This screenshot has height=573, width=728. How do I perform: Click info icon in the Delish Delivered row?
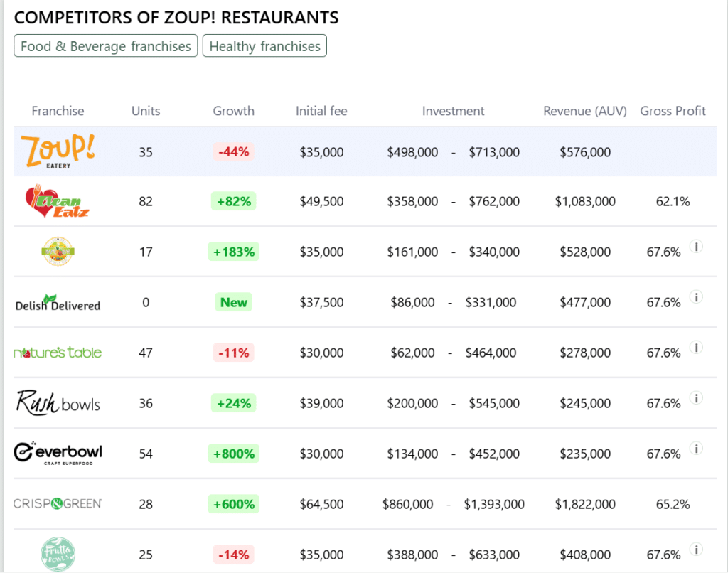[x=696, y=296]
